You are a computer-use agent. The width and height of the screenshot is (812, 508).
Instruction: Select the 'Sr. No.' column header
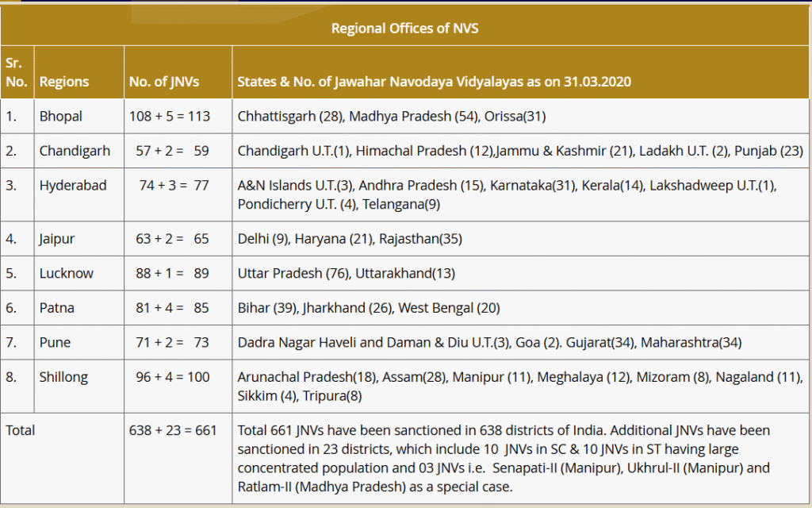pos(16,72)
